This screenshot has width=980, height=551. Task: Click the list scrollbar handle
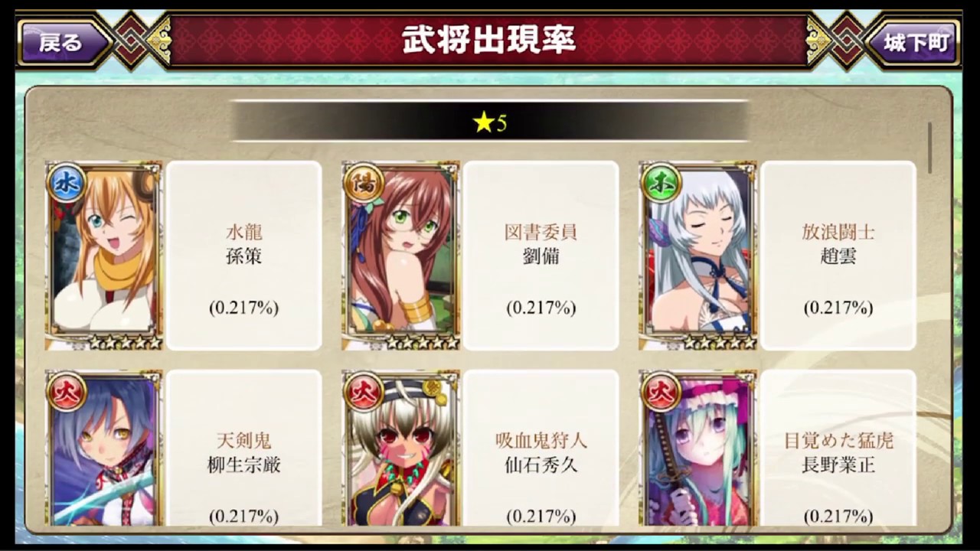tap(931, 148)
